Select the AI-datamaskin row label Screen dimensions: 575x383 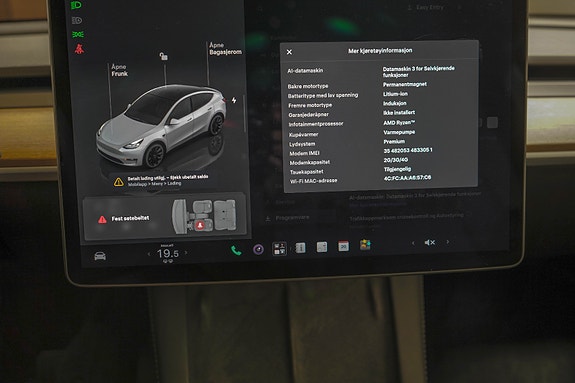[x=305, y=70]
